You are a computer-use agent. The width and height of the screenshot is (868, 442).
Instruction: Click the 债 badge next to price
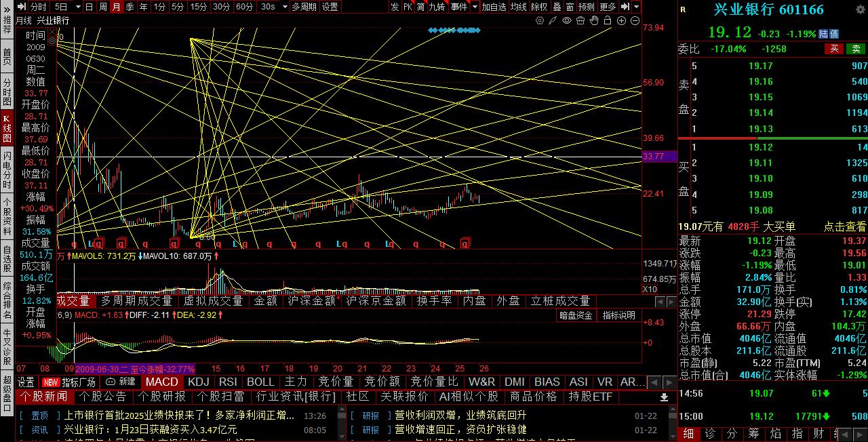(834, 33)
